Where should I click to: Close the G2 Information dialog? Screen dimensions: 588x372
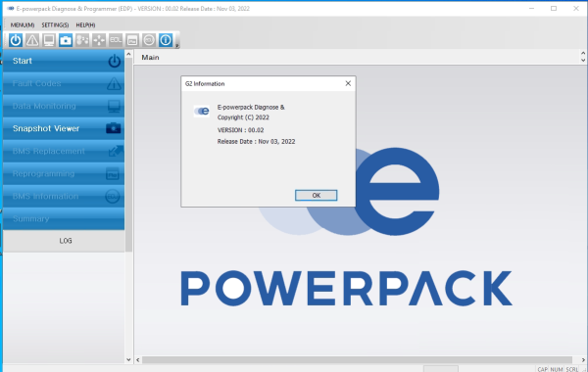[348, 83]
